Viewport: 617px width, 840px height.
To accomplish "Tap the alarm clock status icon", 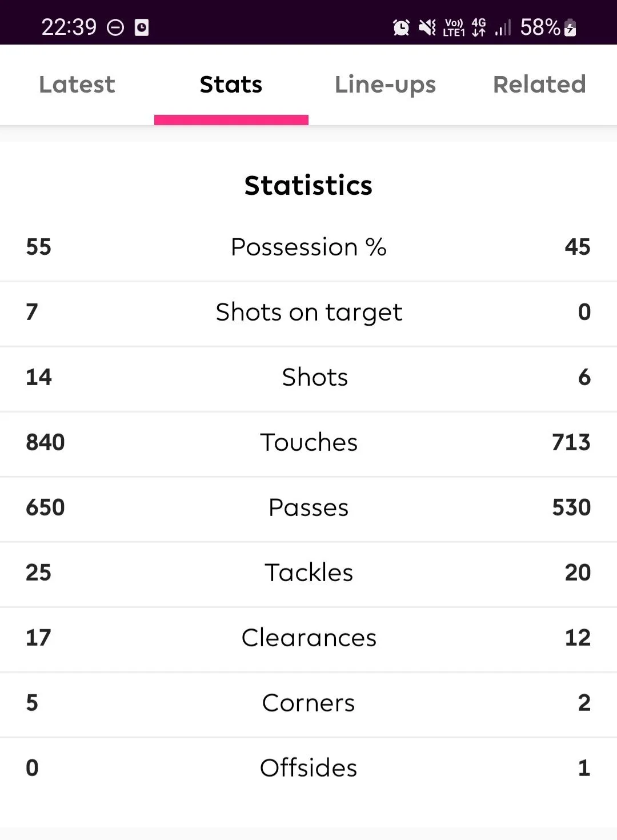I will [x=401, y=27].
